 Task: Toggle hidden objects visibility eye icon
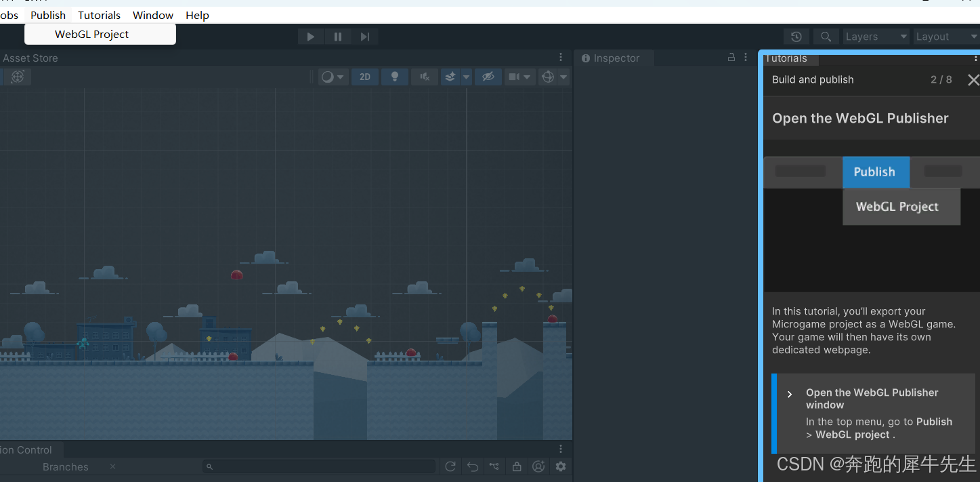click(x=488, y=77)
